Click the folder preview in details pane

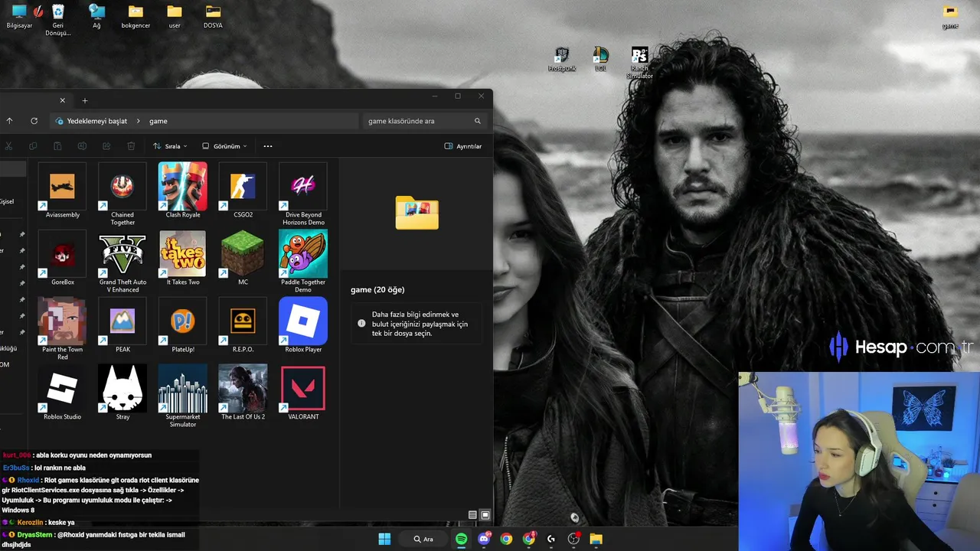pos(417,213)
